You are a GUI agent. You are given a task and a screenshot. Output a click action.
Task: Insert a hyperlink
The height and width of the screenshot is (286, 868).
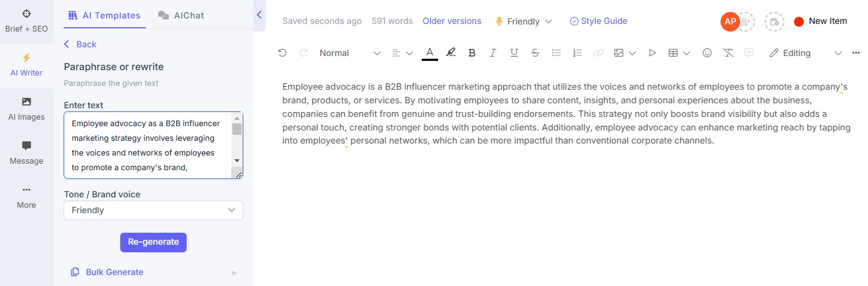click(x=598, y=53)
